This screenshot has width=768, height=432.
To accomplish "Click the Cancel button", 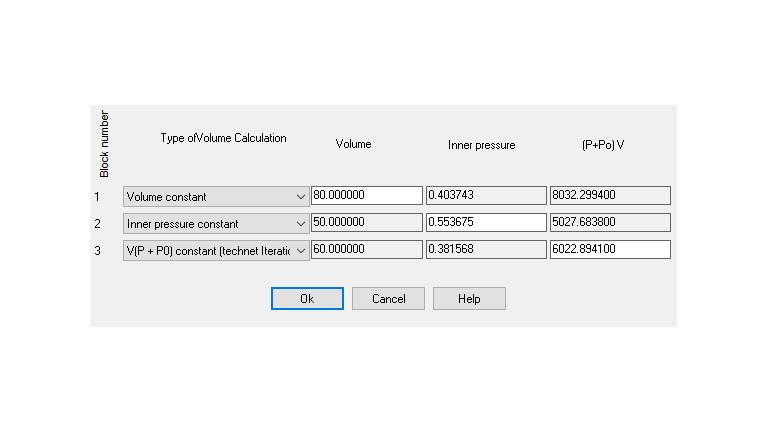I will coord(388,299).
